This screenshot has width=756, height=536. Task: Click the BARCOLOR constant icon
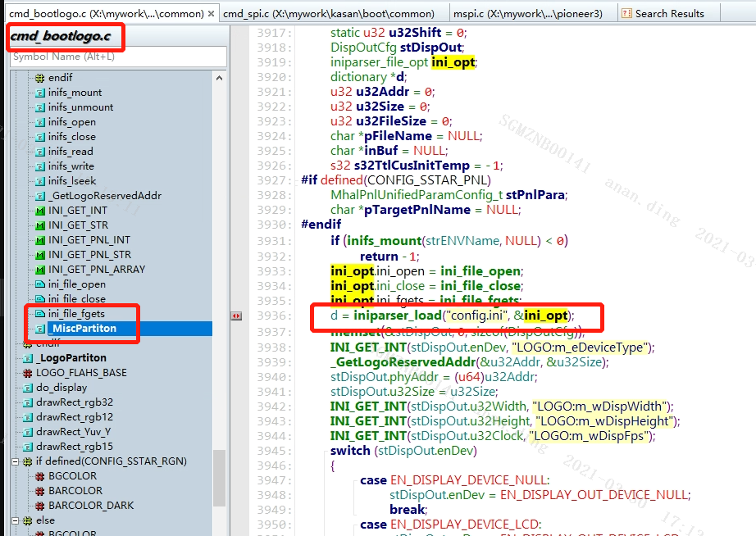point(40,491)
